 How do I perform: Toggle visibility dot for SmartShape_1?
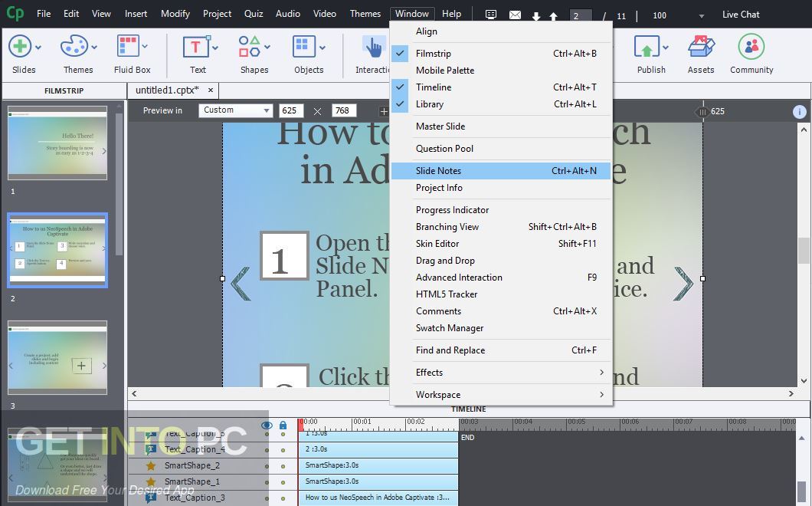267,482
